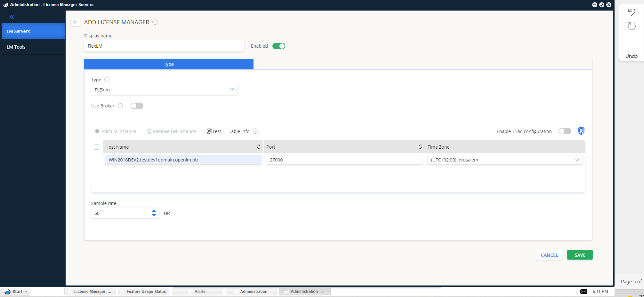Select LM Tools in the sidebar

click(16, 47)
